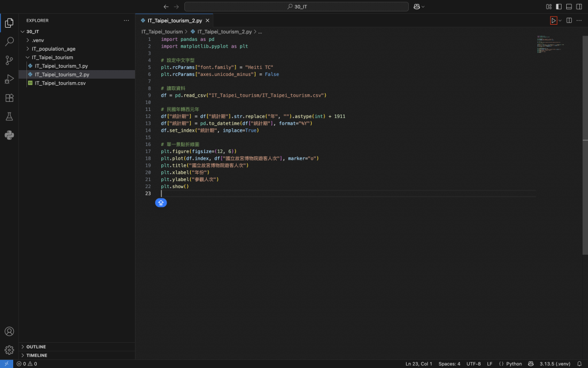Expand the OUTLINE section
Image resolution: width=588 pixels, height=368 pixels.
[36, 347]
